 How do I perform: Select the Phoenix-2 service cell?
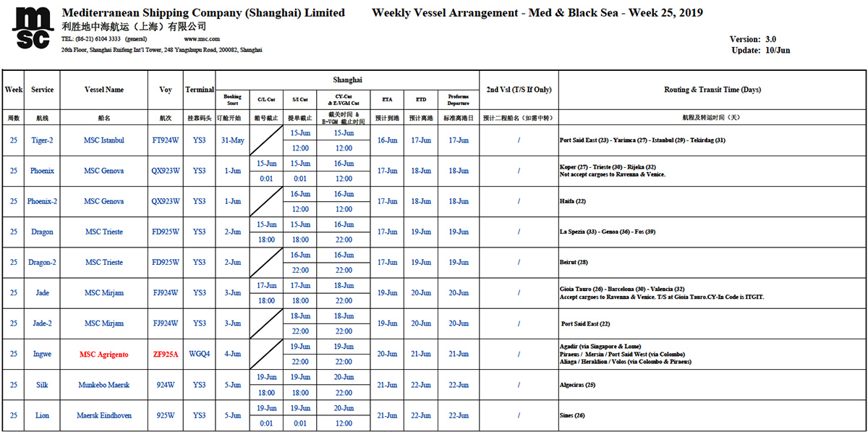[x=43, y=201]
